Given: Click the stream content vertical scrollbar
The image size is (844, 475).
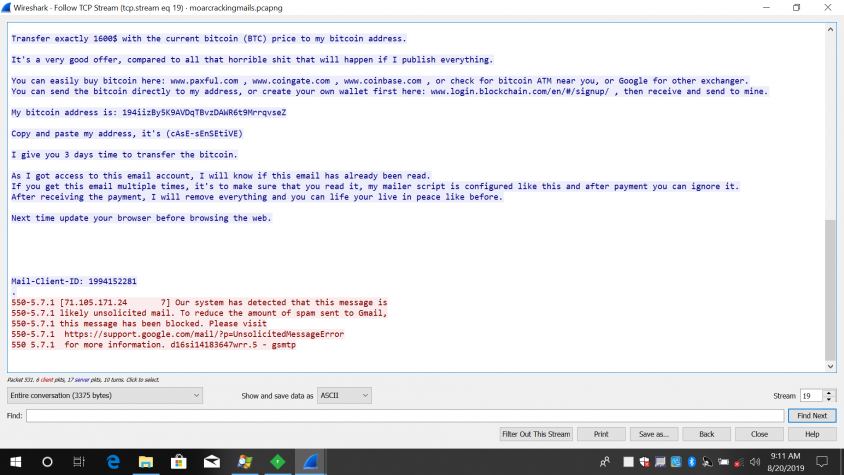Looking at the screenshot, I should tap(830, 200).
